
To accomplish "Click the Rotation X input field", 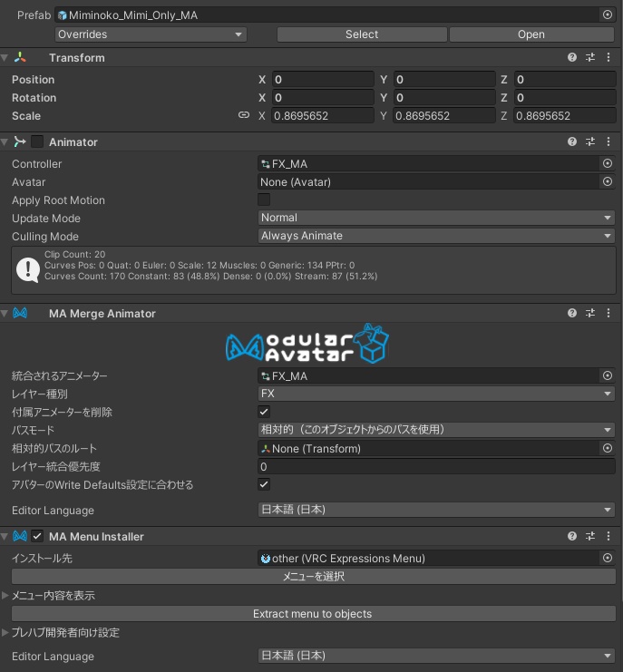I will [x=323, y=98].
